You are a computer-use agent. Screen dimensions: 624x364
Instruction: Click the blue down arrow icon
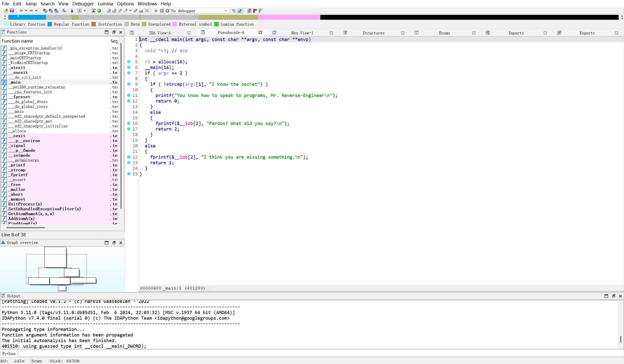click(x=72, y=11)
